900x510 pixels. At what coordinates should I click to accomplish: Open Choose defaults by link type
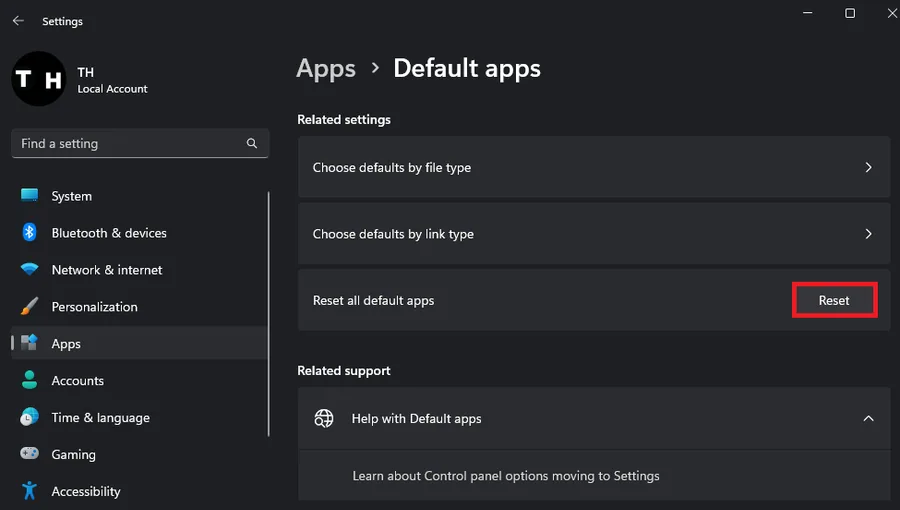tap(593, 233)
